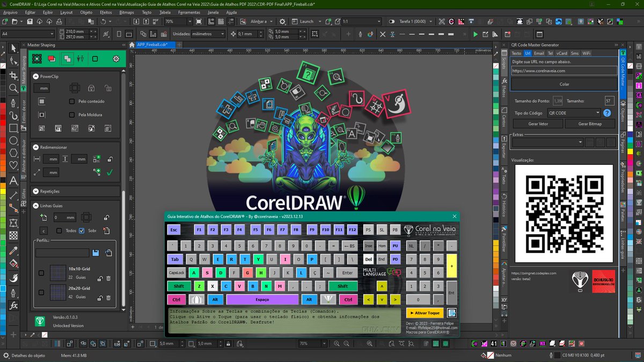Switch to the WiFi tab in QR panel
The height and width of the screenshot is (362, 644).
[587, 53]
